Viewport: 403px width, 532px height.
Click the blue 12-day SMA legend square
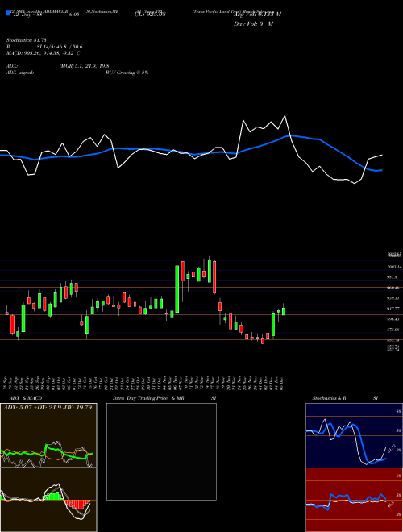point(8,13)
